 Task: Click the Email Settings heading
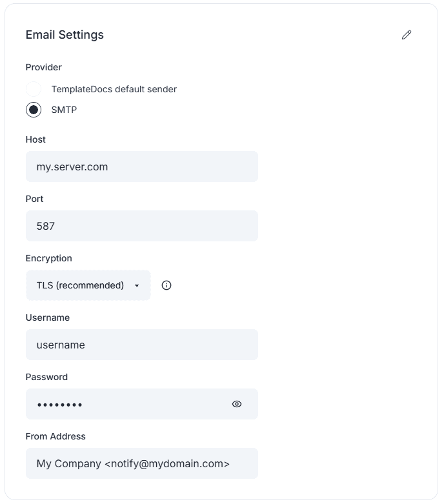(65, 35)
